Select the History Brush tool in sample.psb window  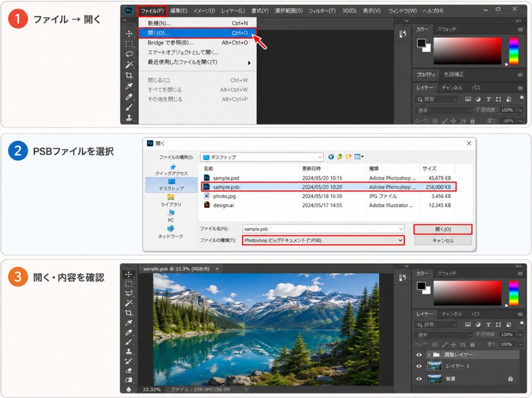128,361
